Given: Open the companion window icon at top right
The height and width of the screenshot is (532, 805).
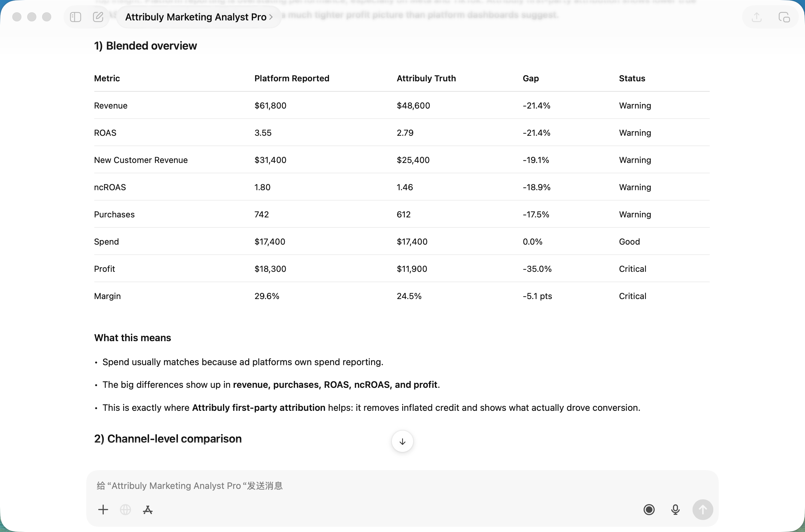Looking at the screenshot, I should [x=784, y=17].
